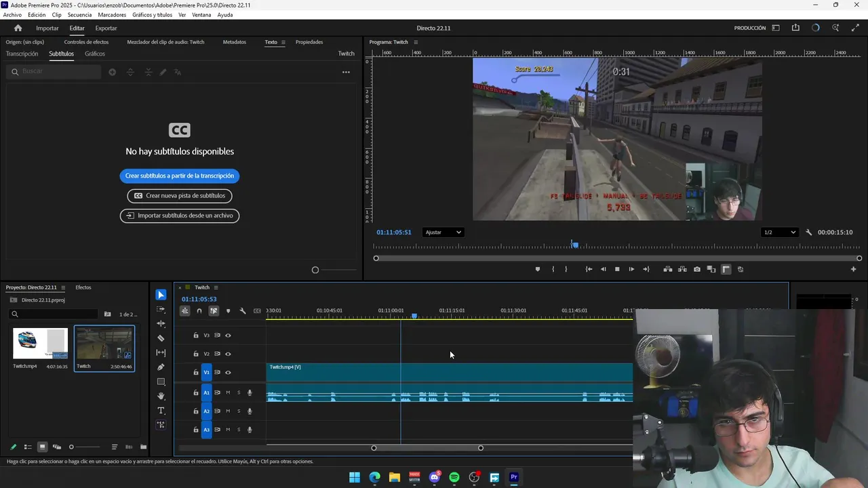868x488 pixels.
Task: Toggle lock on track V2
Action: pyautogui.click(x=196, y=354)
